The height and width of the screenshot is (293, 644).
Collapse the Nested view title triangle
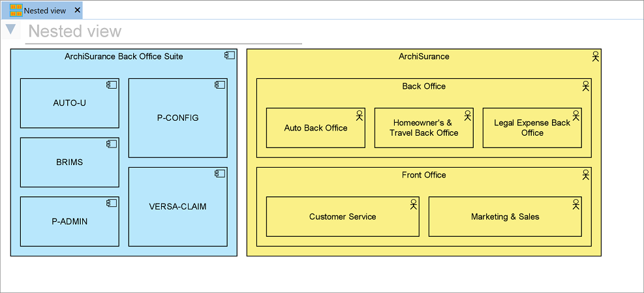10,29
